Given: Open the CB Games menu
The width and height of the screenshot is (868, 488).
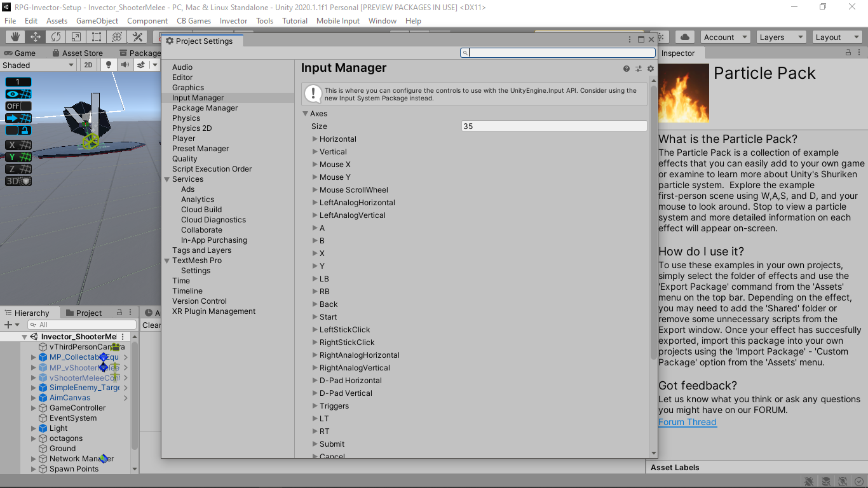Looking at the screenshot, I should point(194,21).
